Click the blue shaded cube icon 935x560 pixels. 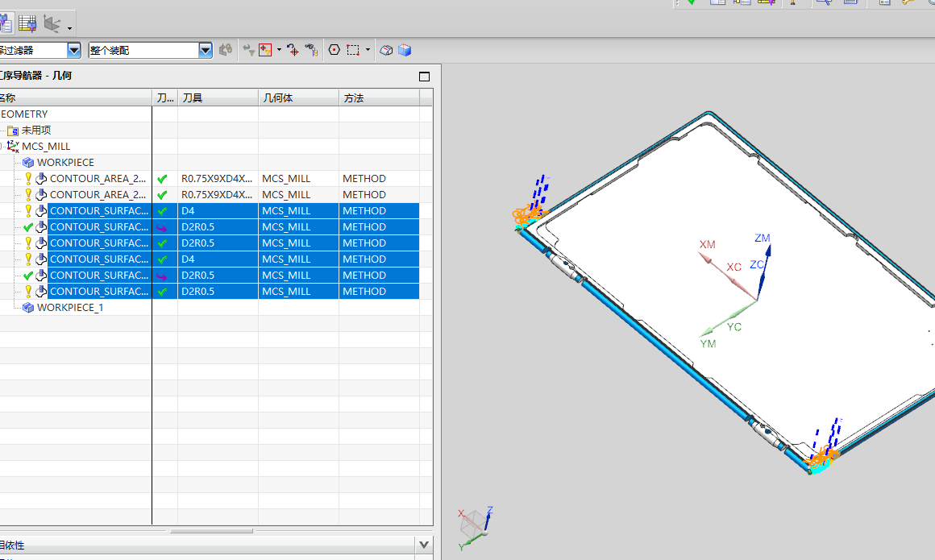(x=405, y=50)
